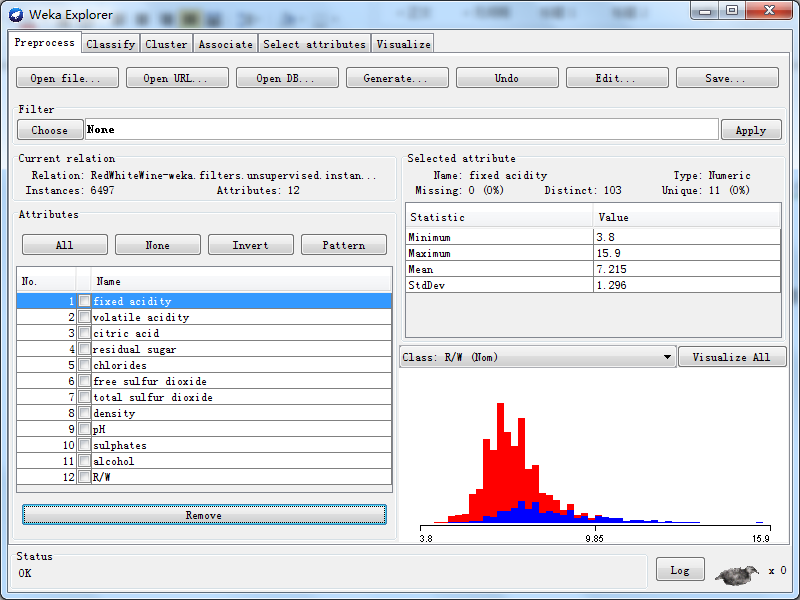
Task: Select the fixed acidity row
Action: click(204, 301)
